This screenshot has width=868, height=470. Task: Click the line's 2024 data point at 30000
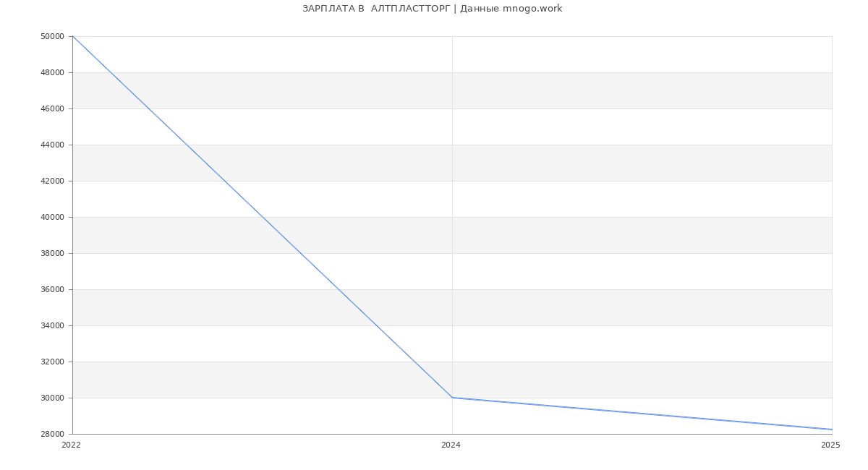[452, 398]
